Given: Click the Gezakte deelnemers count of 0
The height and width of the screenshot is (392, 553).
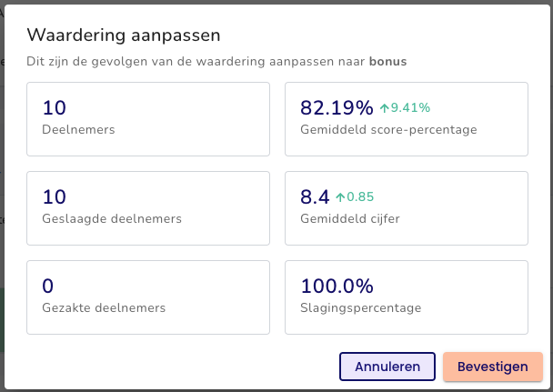Looking at the screenshot, I should point(48,286).
